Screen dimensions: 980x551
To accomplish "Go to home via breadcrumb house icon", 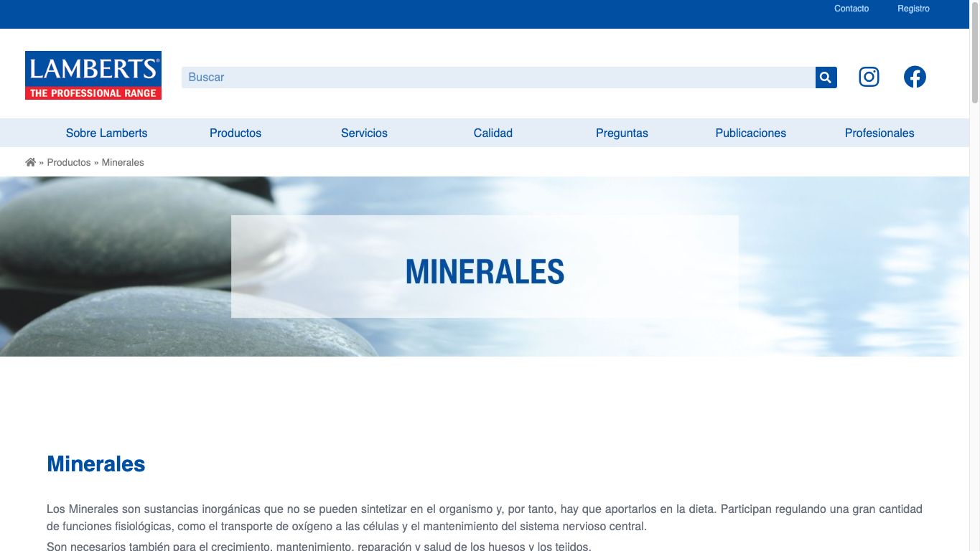I will (x=30, y=162).
